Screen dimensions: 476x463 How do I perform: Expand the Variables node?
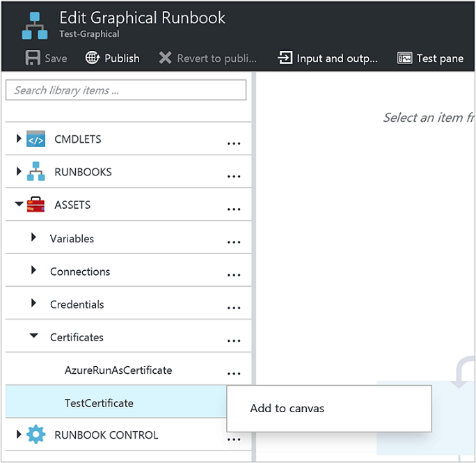click(x=33, y=238)
